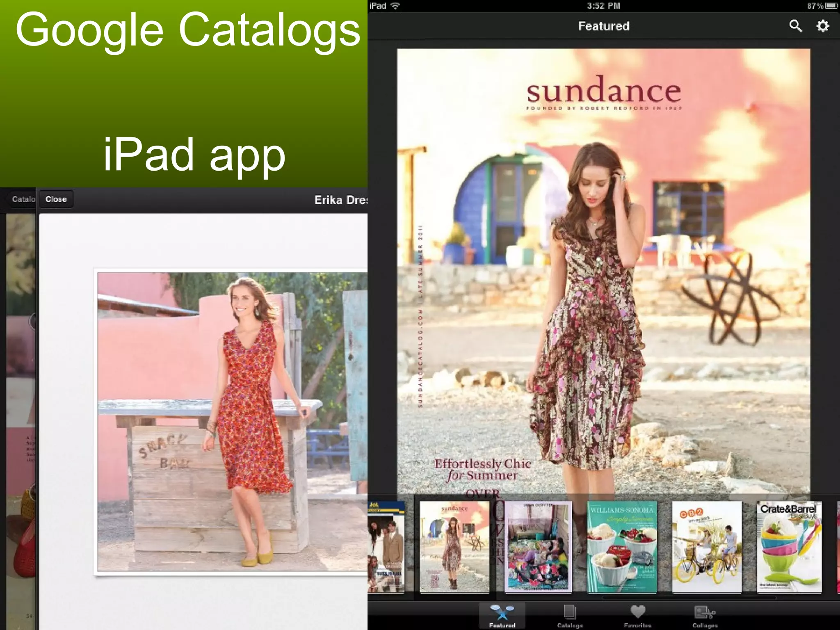Open the search magnifier icon
Viewport: 840px width, 630px height.
point(795,26)
